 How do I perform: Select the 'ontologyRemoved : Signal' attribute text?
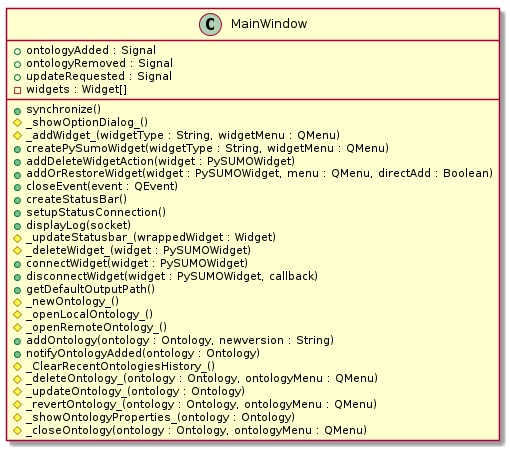coord(100,63)
